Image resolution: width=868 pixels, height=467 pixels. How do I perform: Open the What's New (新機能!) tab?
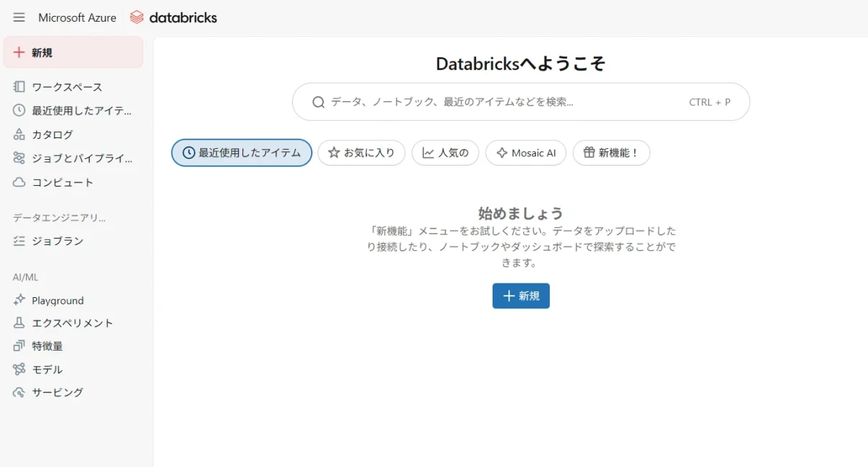(611, 153)
